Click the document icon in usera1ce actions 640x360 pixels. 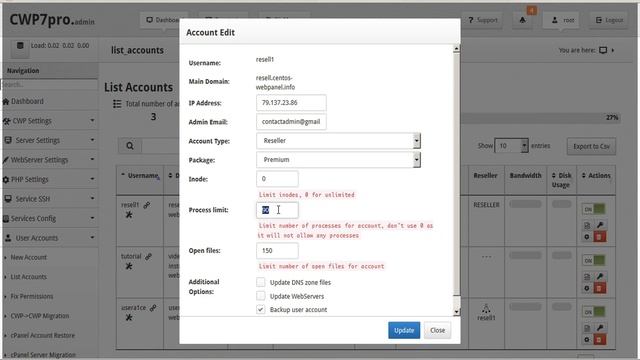click(587, 328)
